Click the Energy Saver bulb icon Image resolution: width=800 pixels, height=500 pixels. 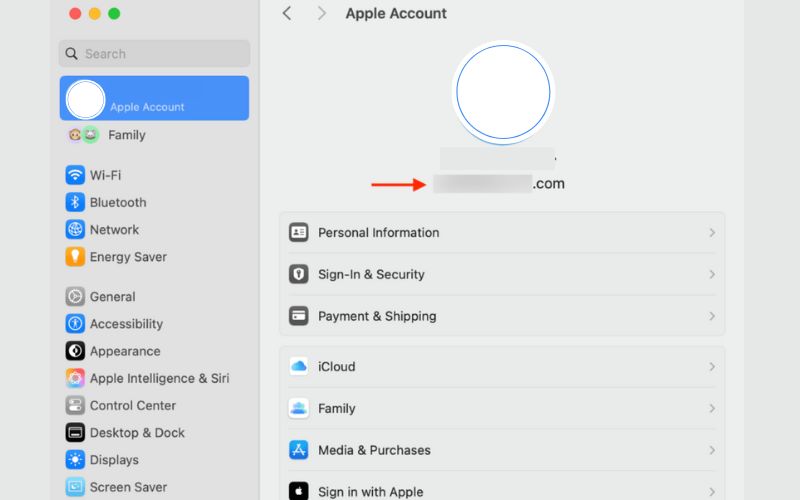(x=75, y=257)
